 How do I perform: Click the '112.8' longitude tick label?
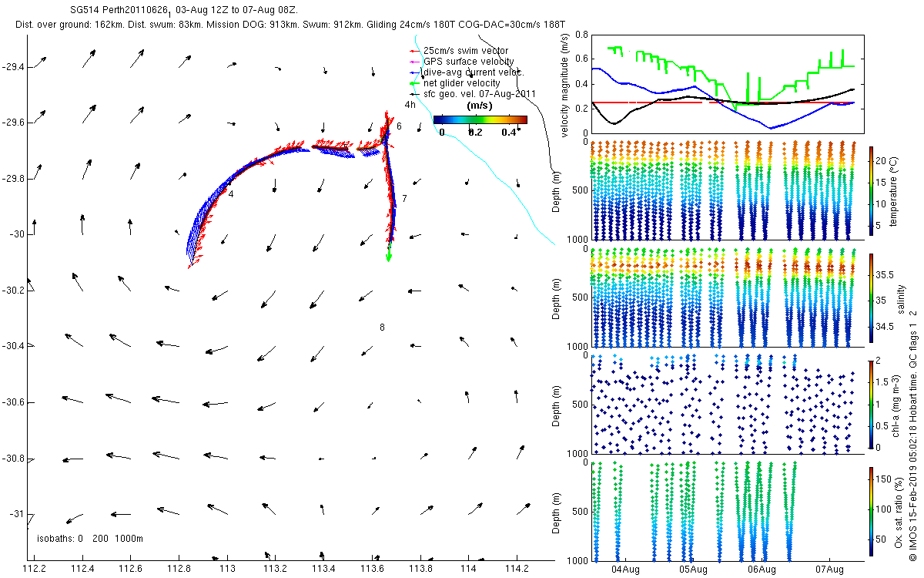(179, 569)
